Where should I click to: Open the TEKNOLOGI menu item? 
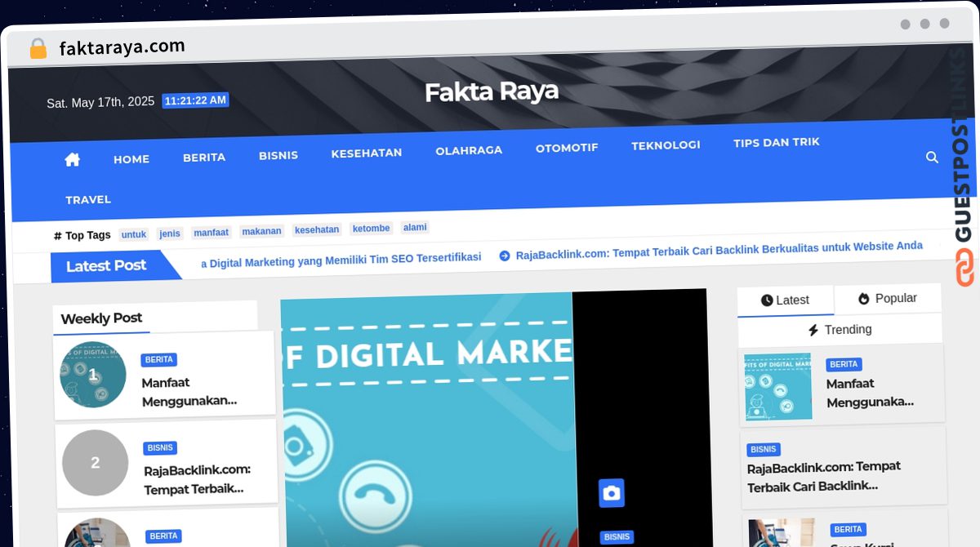tap(666, 145)
